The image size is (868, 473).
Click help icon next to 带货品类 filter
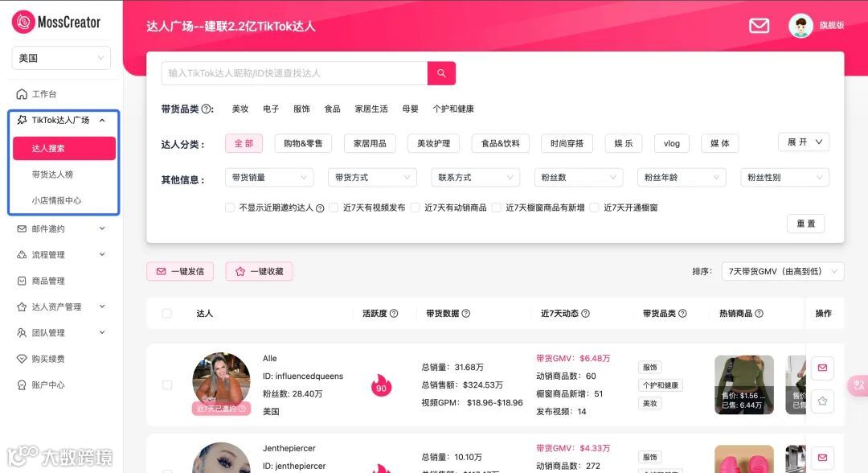(x=207, y=109)
